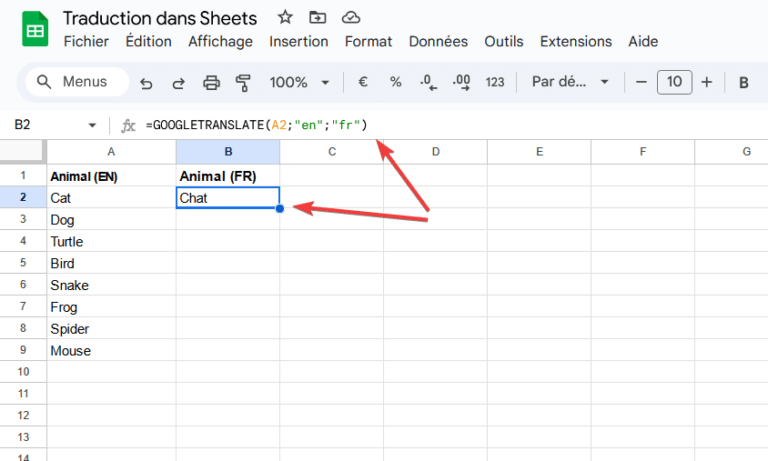Open the Par dé... font dropdown
This screenshot has width=768, height=461.
point(570,82)
